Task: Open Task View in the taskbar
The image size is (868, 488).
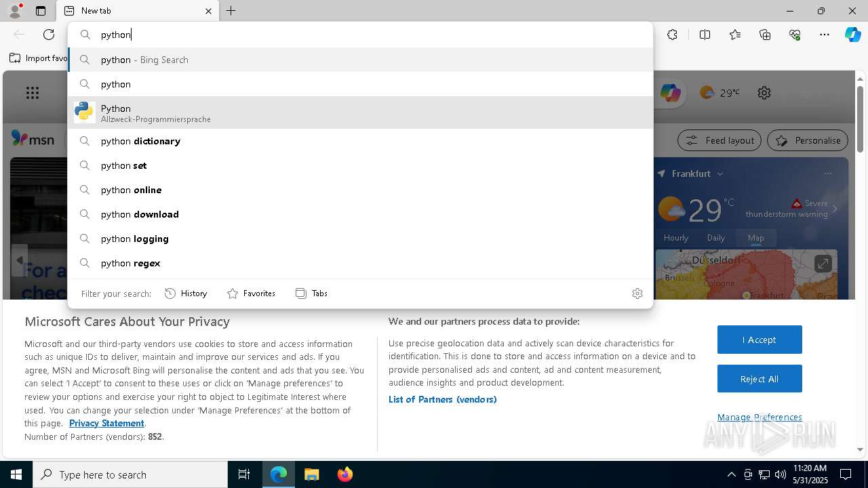Action: pyautogui.click(x=244, y=474)
